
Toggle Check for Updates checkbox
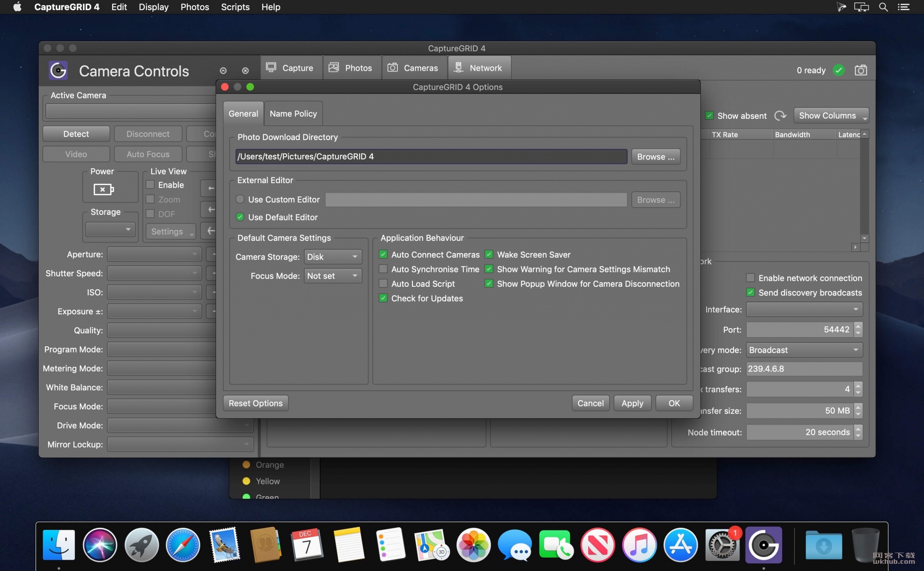[383, 298]
